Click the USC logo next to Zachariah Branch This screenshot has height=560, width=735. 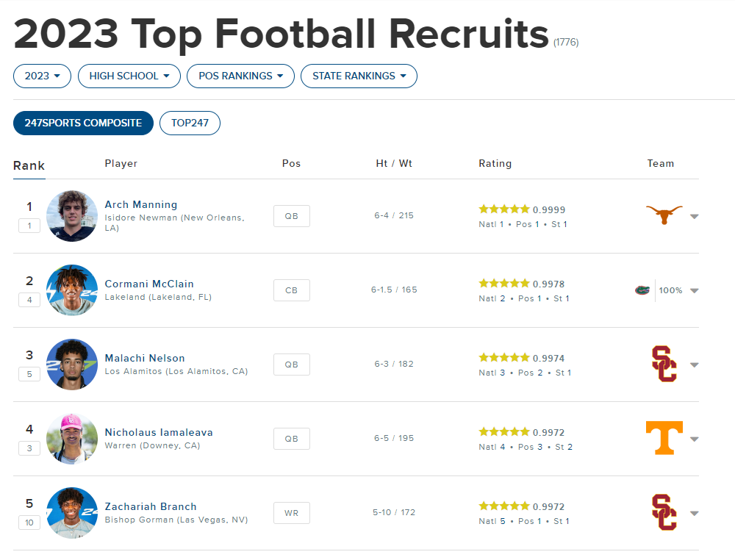[664, 512]
